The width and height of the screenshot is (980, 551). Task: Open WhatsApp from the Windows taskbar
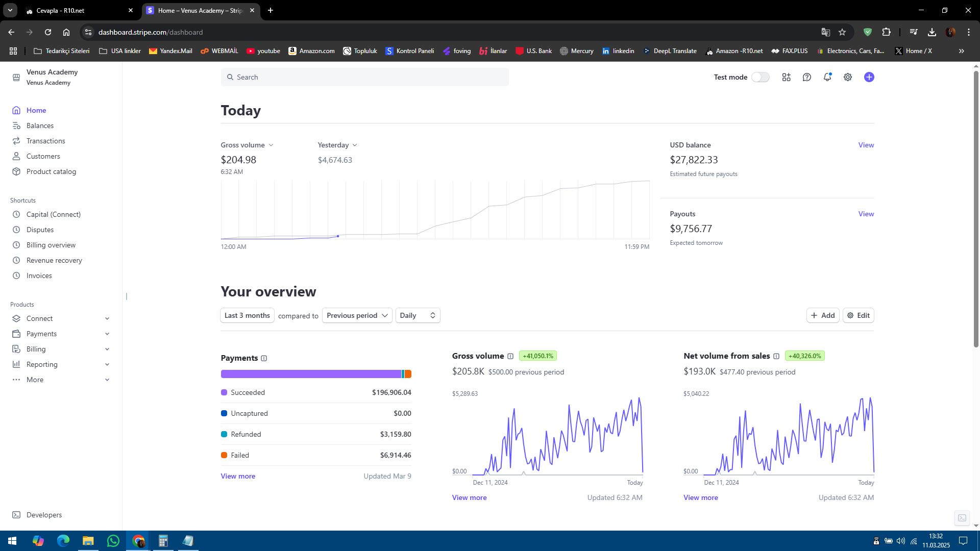point(113,541)
